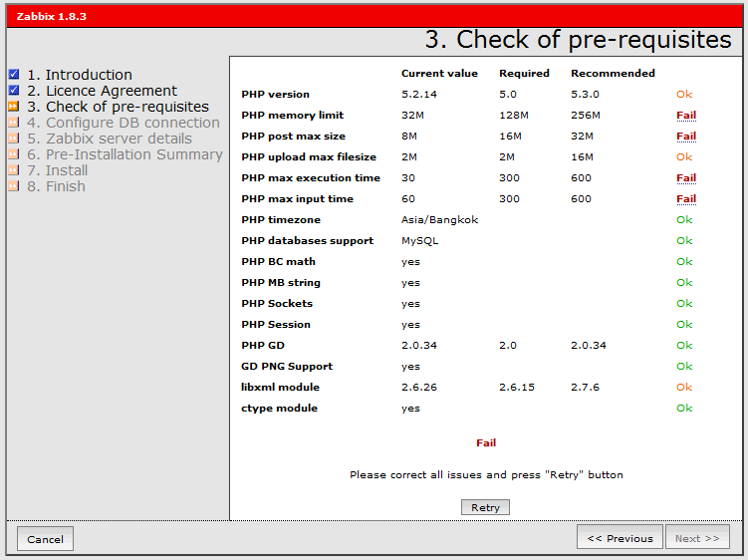The height and width of the screenshot is (560, 748).
Task: Click the Required column header
Action: point(524,74)
